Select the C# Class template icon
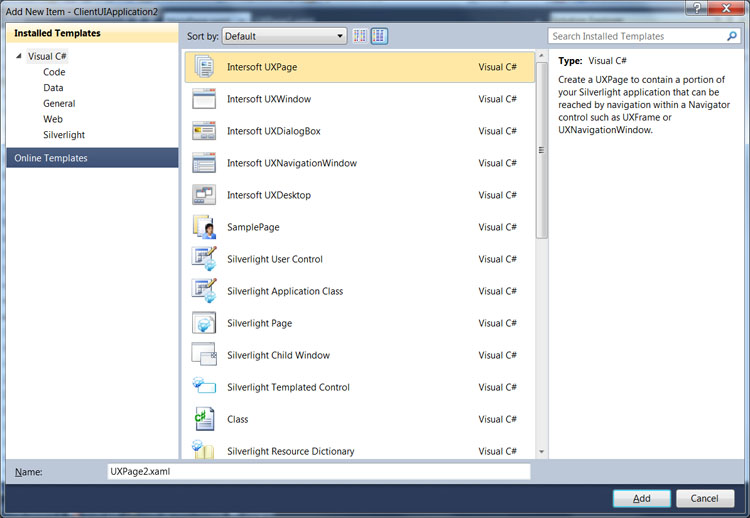 click(x=204, y=419)
